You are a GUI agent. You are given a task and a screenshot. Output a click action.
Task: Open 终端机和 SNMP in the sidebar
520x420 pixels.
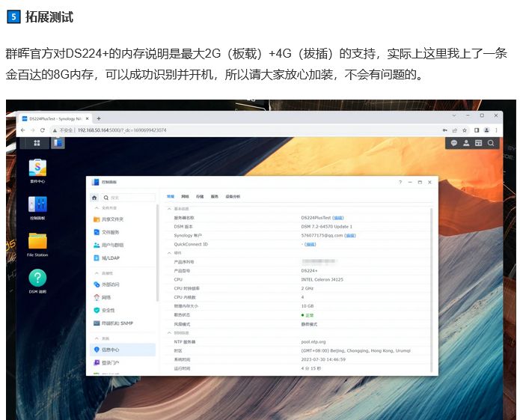(x=123, y=323)
